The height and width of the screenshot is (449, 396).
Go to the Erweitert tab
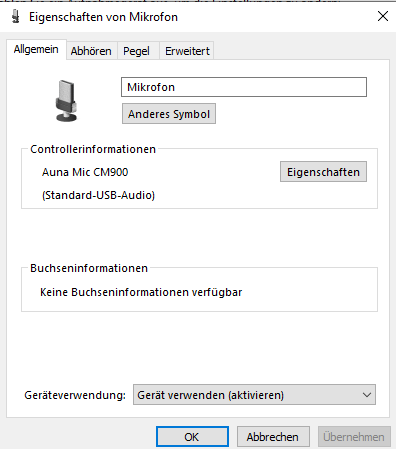coord(187,51)
